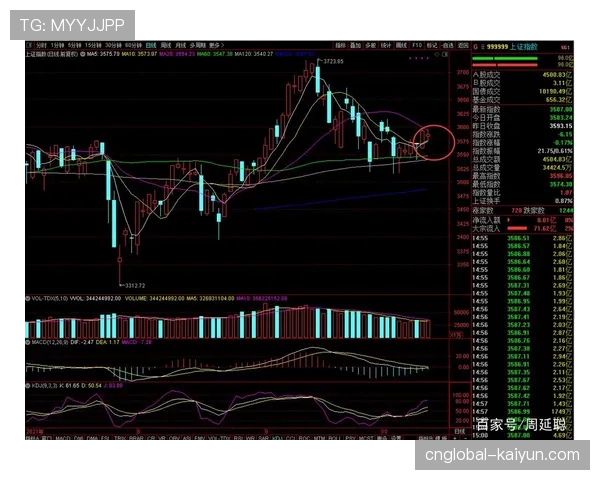Click the MACD(12,26,9) sub-chart label

tap(44, 341)
